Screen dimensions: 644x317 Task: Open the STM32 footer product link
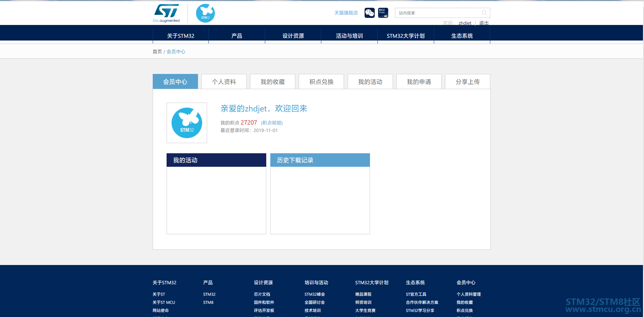pyautogui.click(x=209, y=294)
